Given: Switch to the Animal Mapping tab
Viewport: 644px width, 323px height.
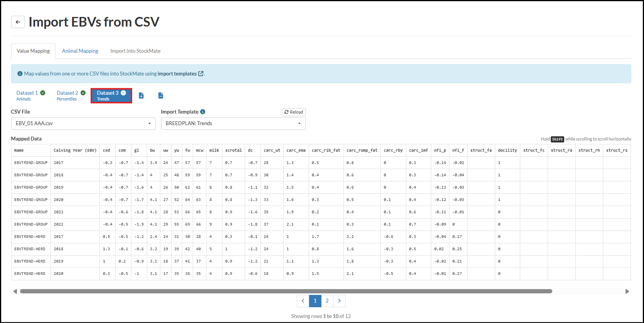Looking at the screenshot, I should (80, 51).
